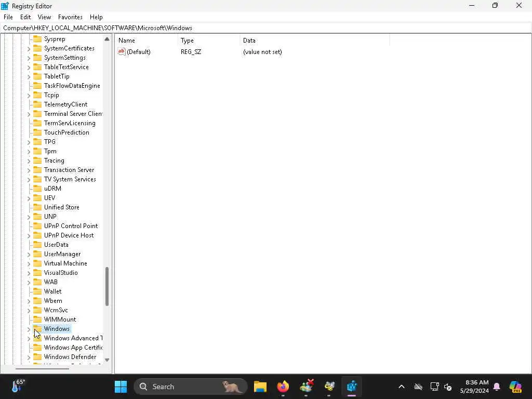This screenshot has height=399, width=532.
Task: Open the weather widget showing 65°
Action: 18,387
